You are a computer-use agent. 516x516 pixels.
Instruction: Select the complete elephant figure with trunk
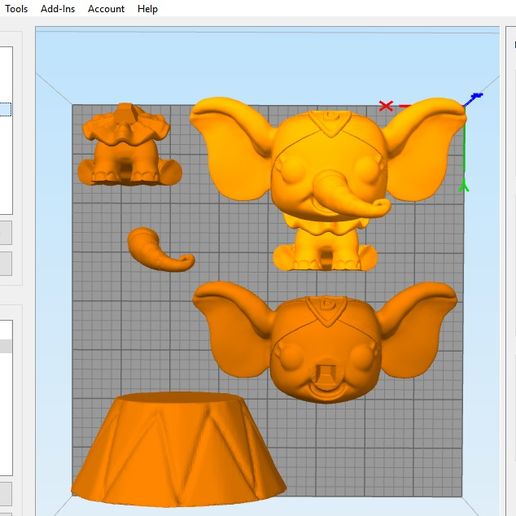click(328, 183)
